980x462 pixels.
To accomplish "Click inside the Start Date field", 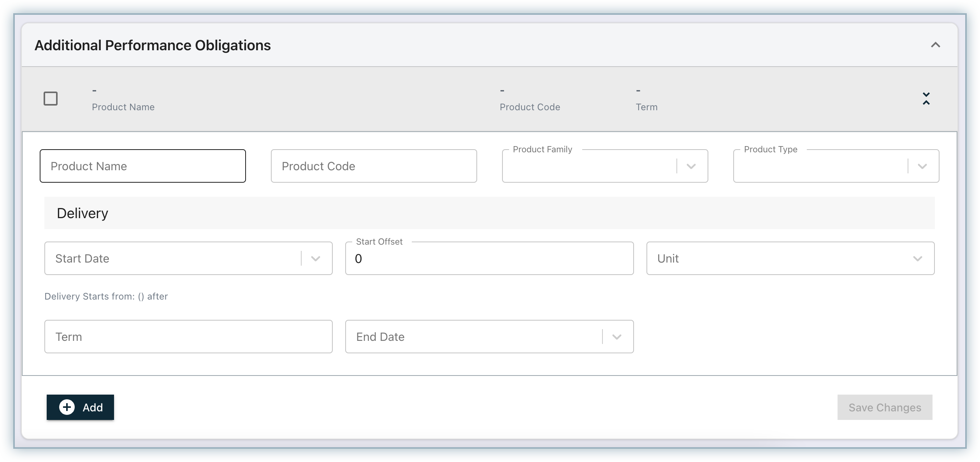I will click(x=172, y=259).
